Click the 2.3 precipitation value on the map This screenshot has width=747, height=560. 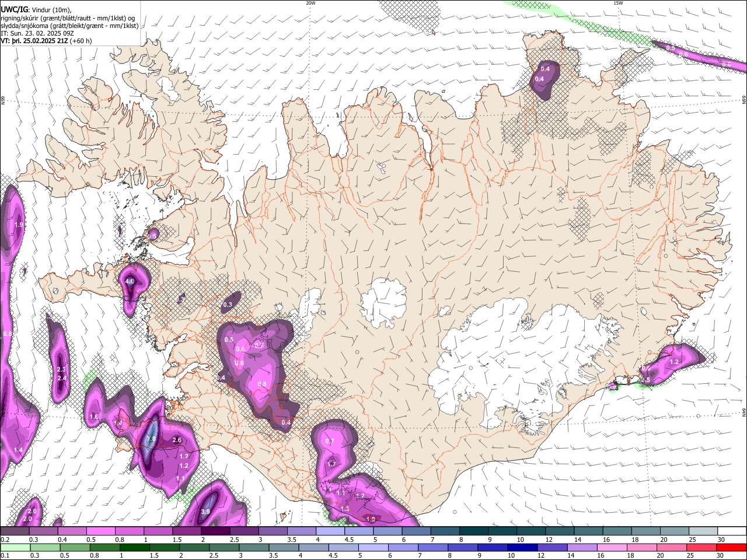pos(61,369)
